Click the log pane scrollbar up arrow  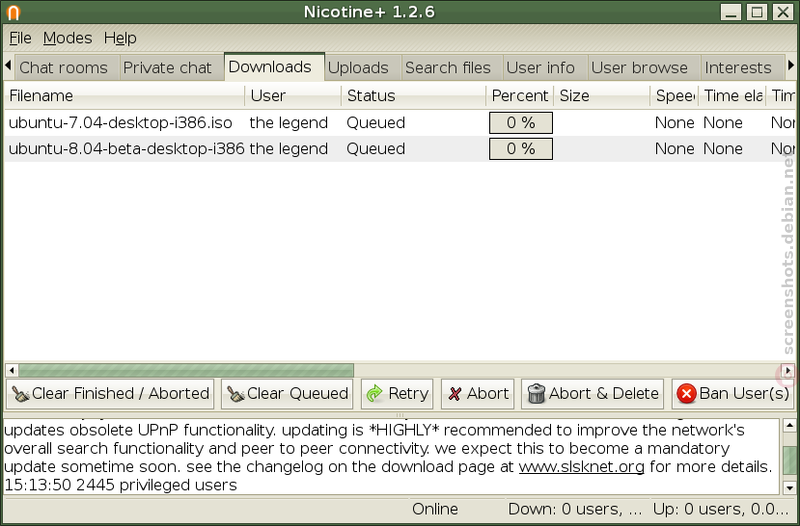coord(789,425)
